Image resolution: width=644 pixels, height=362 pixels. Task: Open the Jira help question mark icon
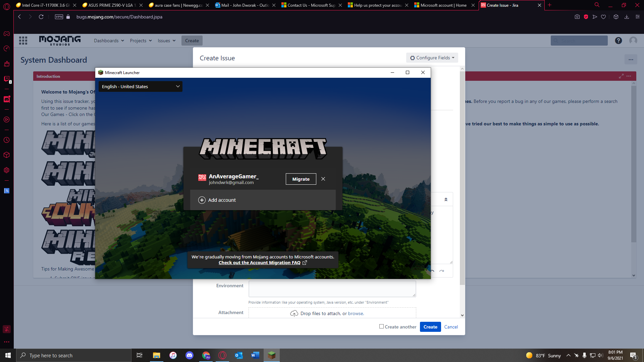point(618,41)
